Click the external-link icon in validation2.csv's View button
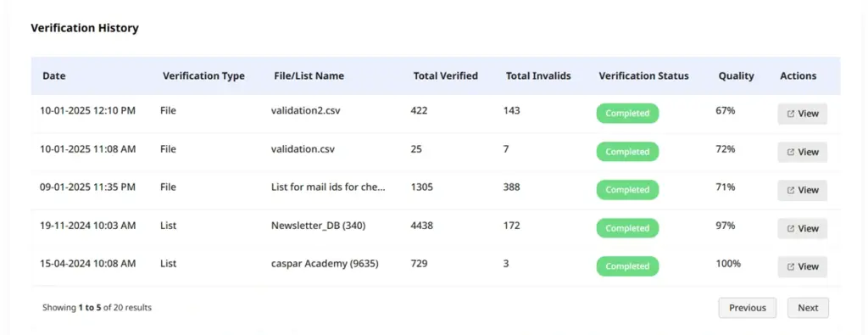Viewport: 868px width, 335px height. click(x=791, y=114)
